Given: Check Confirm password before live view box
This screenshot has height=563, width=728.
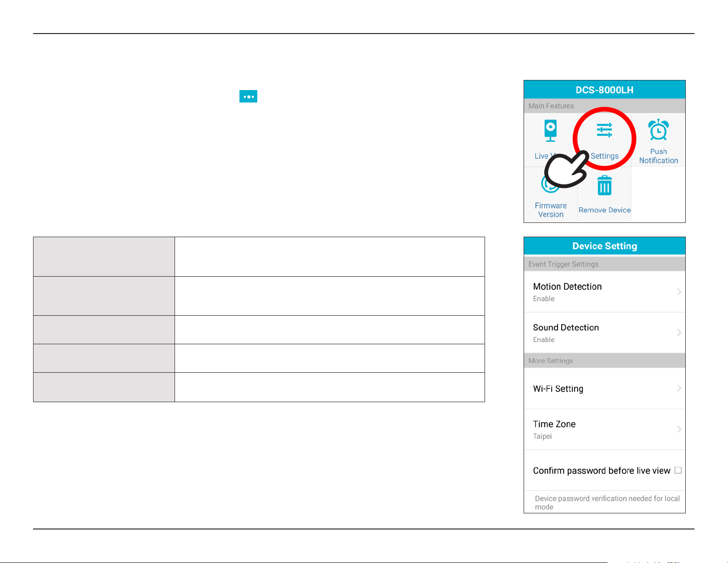Looking at the screenshot, I should pos(678,470).
